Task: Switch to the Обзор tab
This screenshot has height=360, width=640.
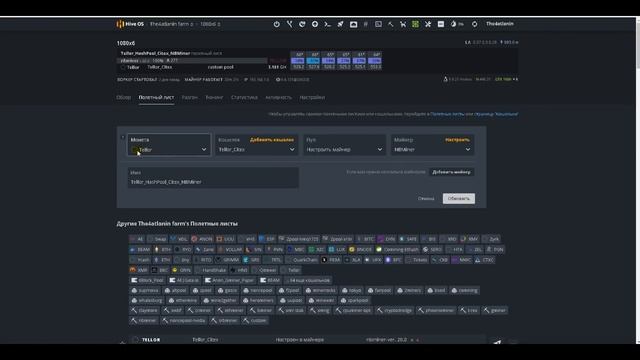Action: point(124,97)
